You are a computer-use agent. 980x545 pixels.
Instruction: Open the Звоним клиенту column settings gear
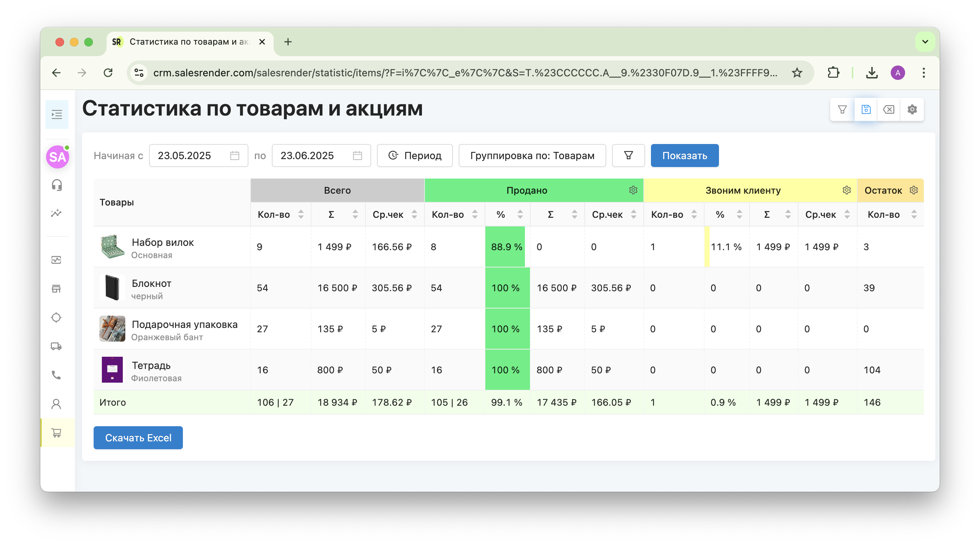coord(846,190)
